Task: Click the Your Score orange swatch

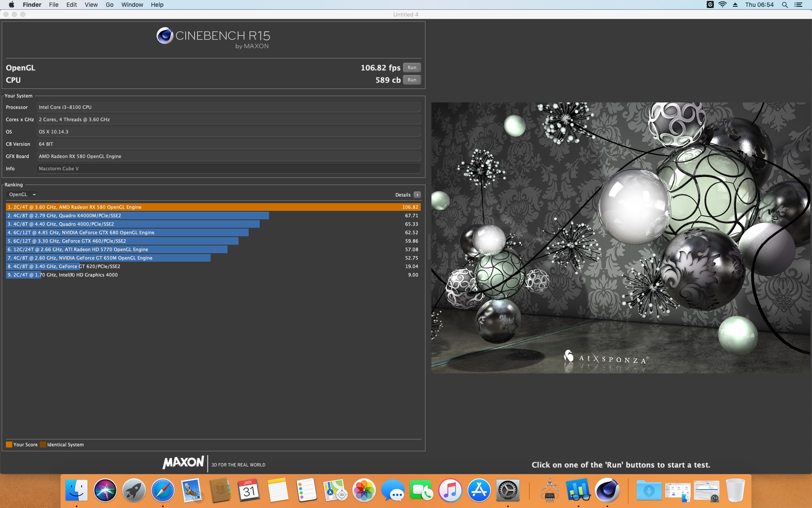Action: (9, 444)
